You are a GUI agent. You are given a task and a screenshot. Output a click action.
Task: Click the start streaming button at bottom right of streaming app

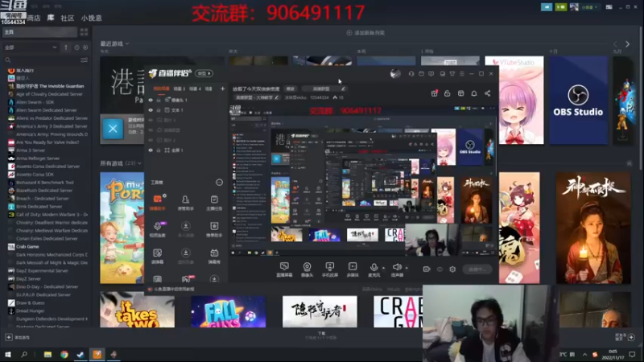point(477,269)
